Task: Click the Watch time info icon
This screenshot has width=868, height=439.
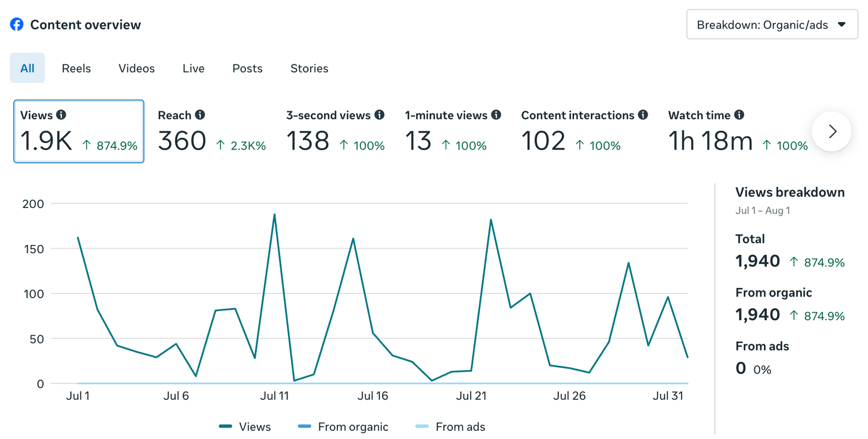Action: pos(739,115)
